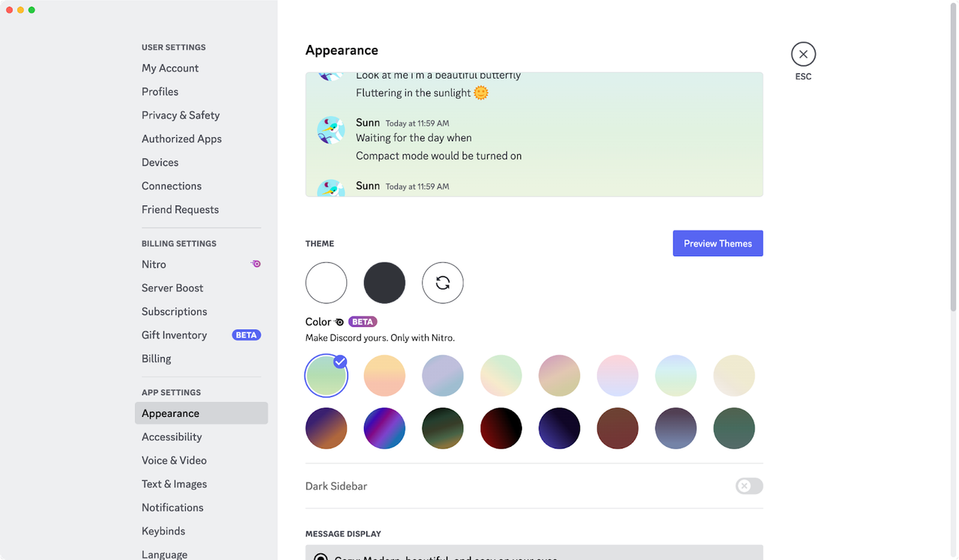
Task: Click the sun emoji in preview message
Action: click(x=481, y=93)
